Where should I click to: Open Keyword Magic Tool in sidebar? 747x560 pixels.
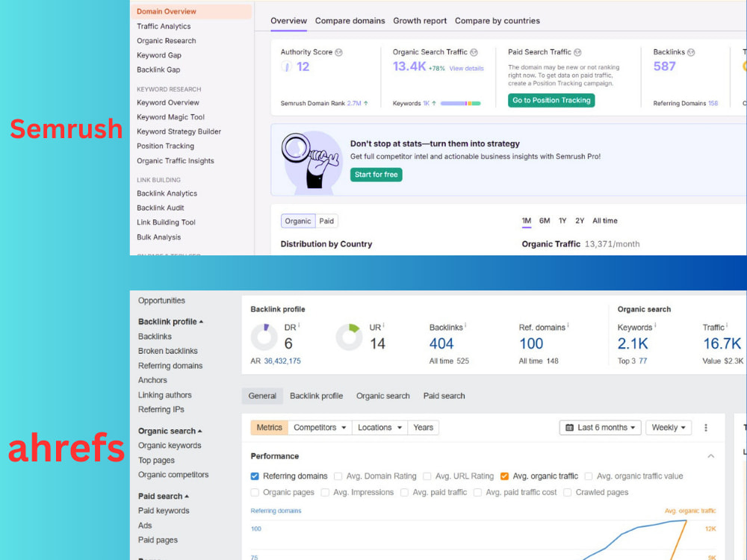coord(170,117)
